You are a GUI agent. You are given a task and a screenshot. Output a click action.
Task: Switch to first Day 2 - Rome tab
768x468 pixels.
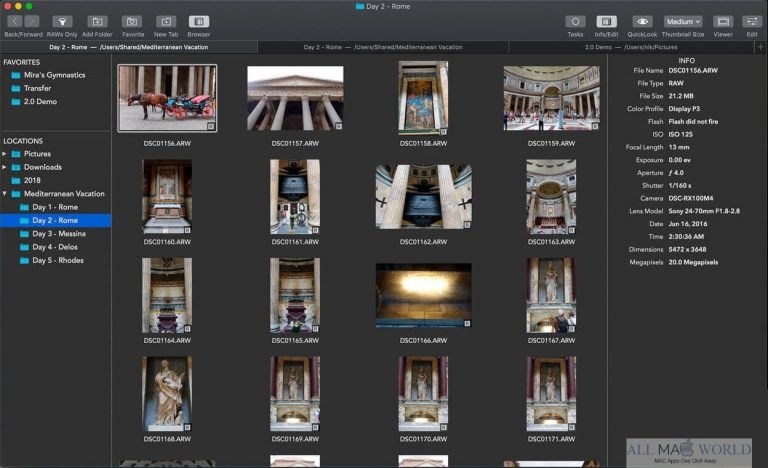point(129,47)
